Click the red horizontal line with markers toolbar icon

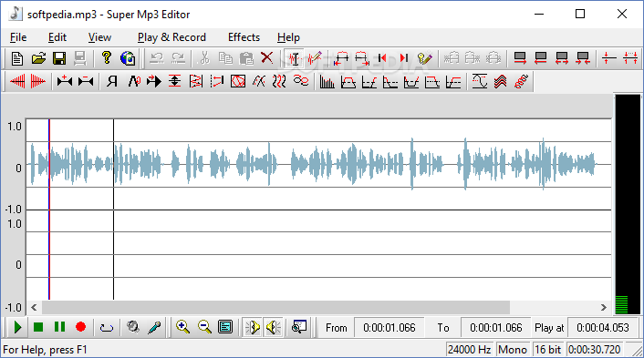tap(609, 58)
